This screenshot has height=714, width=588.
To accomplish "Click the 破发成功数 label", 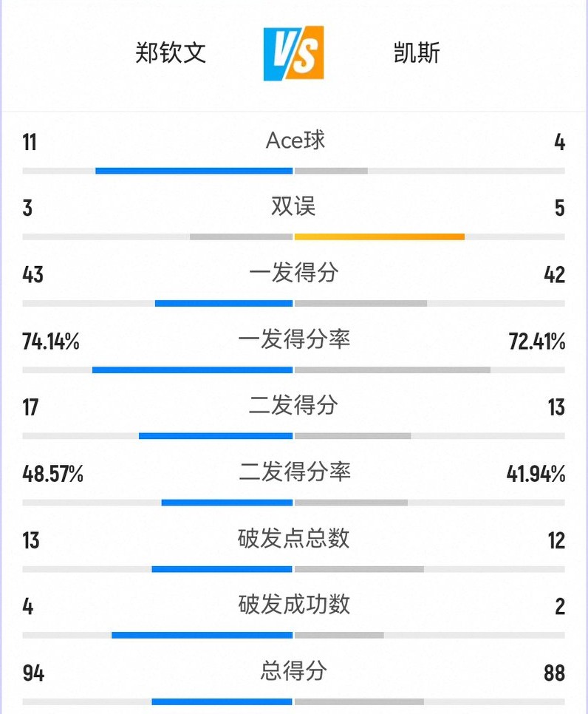I will pos(293,605).
